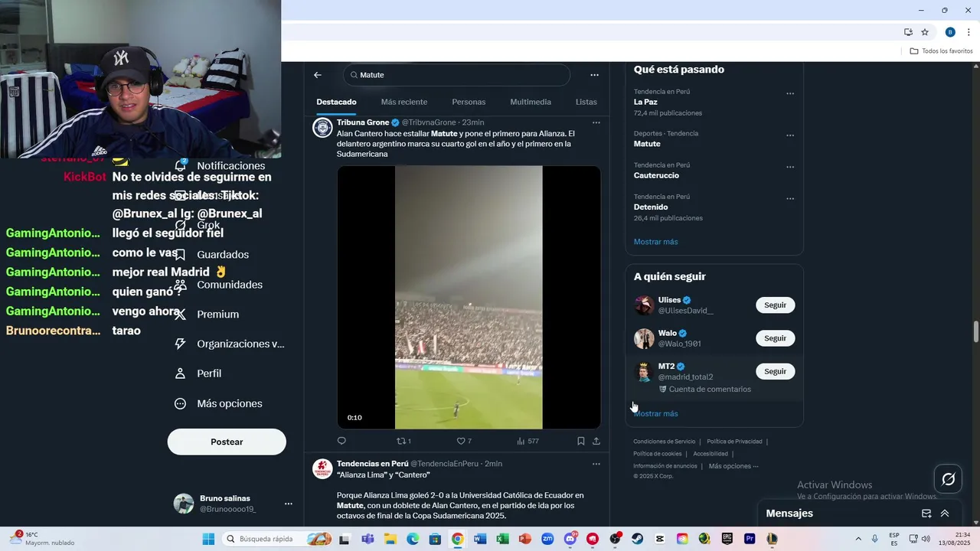Open Bruno salinas account menu dots
980x551 pixels.
pos(289,504)
